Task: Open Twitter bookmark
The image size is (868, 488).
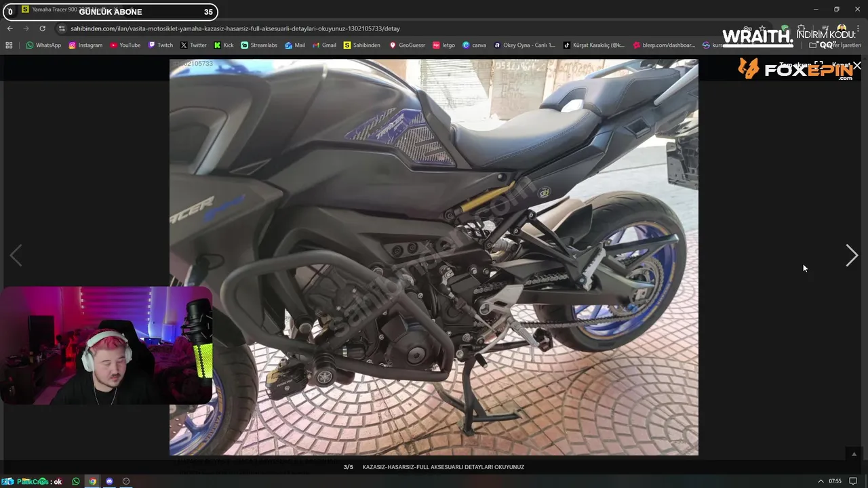Action: 193,45
